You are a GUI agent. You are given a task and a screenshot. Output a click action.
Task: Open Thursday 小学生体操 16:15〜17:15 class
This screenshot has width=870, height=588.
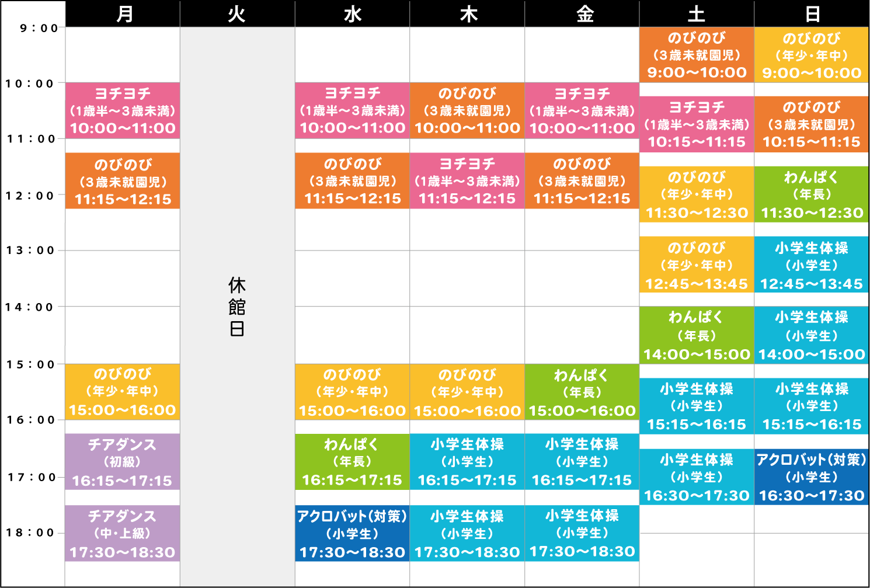tap(467, 462)
